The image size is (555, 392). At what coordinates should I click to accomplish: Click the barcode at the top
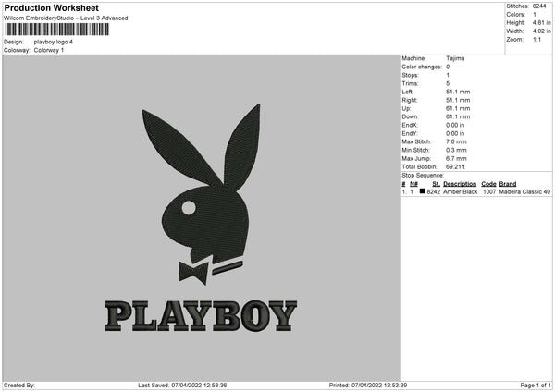(57, 30)
